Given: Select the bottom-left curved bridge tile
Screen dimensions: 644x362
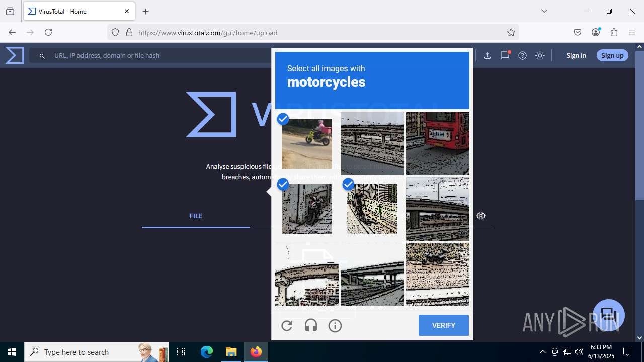Looking at the screenshot, I should [x=307, y=275].
